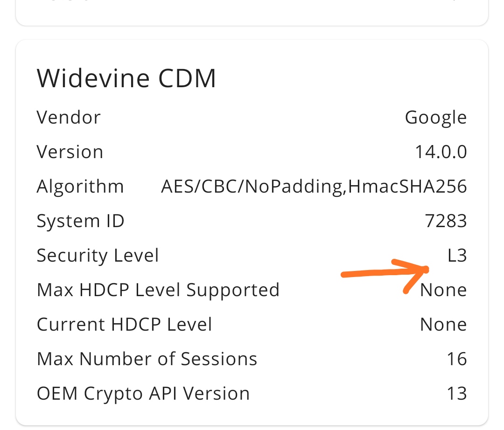This screenshot has height=430, width=504.
Task: Select the Algorithm label
Action: 80,187
